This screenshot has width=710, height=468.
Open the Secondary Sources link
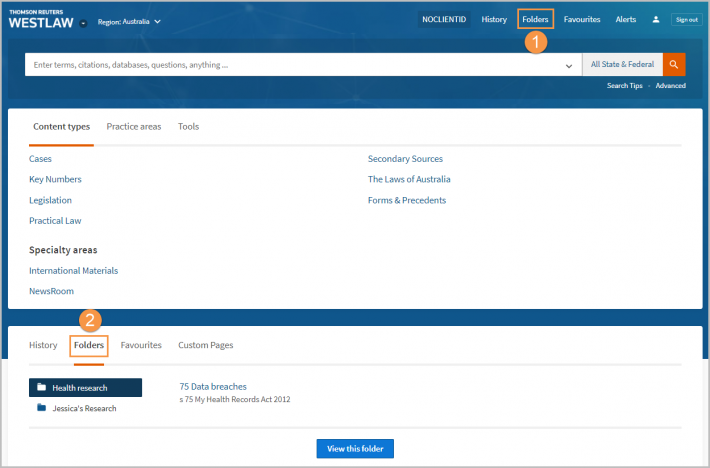pyautogui.click(x=405, y=159)
